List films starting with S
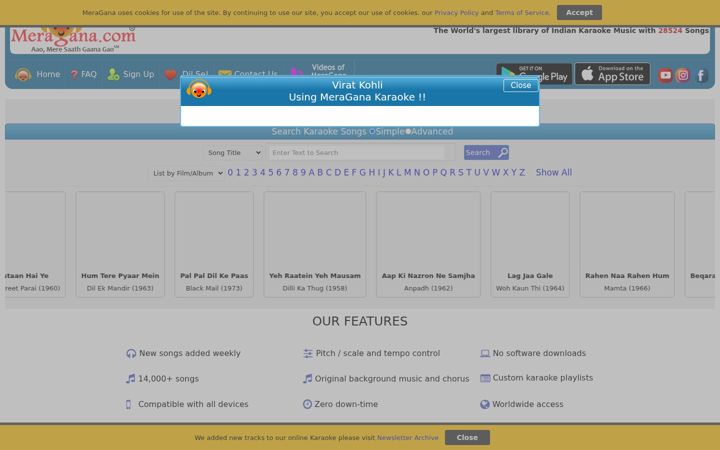 click(461, 173)
